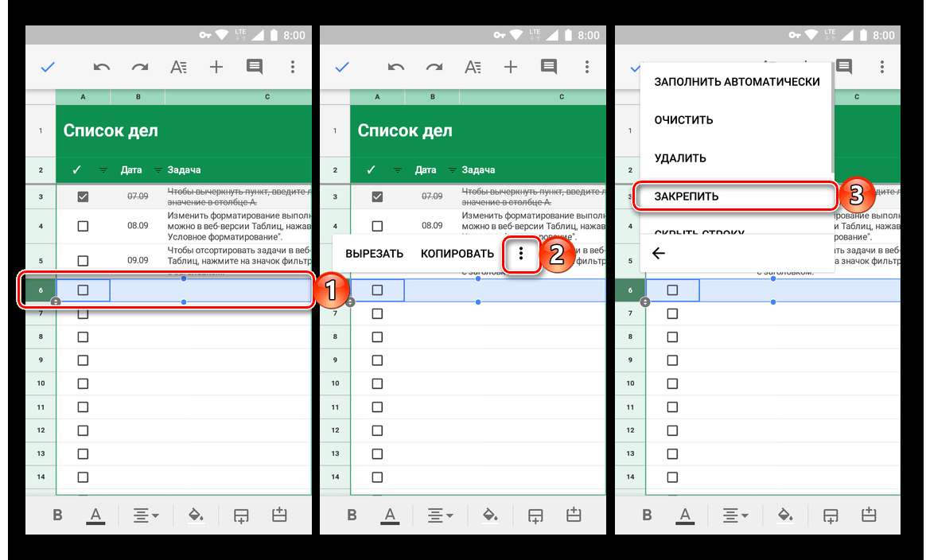Open alignment dropdown on right phone toolbar
This screenshot has width=926, height=560.
tap(734, 515)
